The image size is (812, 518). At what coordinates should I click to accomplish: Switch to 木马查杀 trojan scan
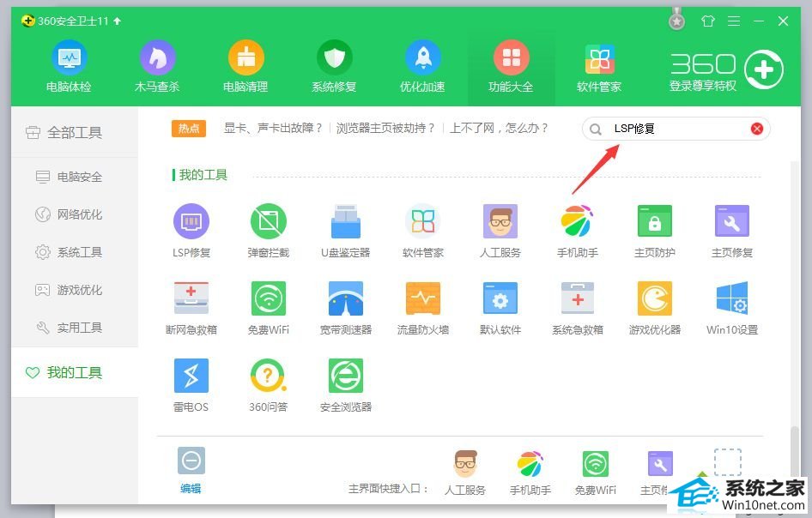tap(157, 67)
